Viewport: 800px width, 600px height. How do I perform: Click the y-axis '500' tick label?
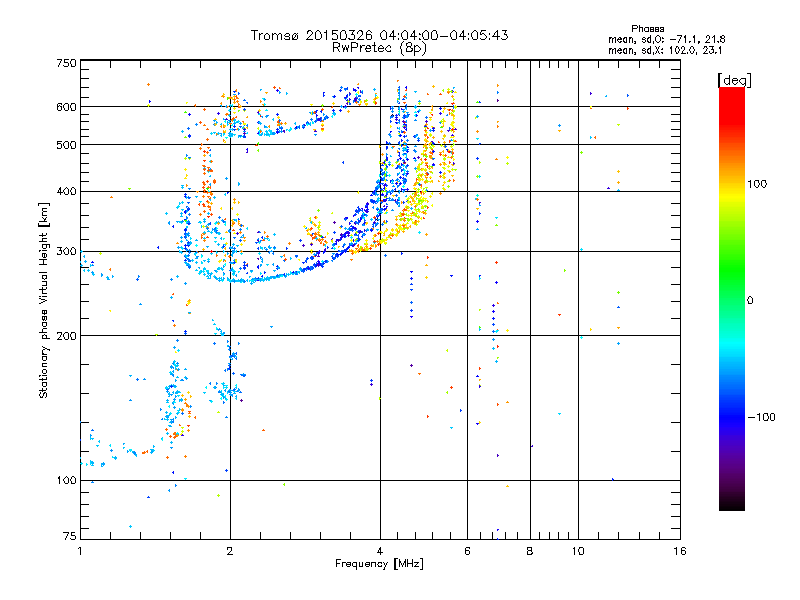point(67,145)
